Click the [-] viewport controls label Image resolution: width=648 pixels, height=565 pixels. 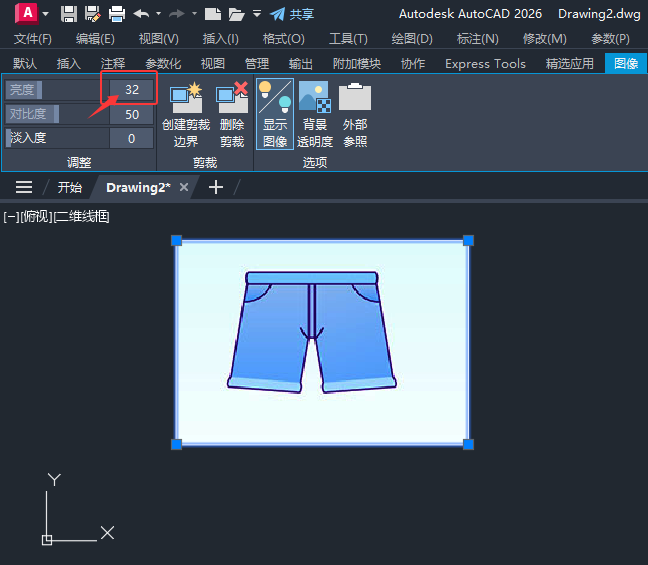point(12,217)
